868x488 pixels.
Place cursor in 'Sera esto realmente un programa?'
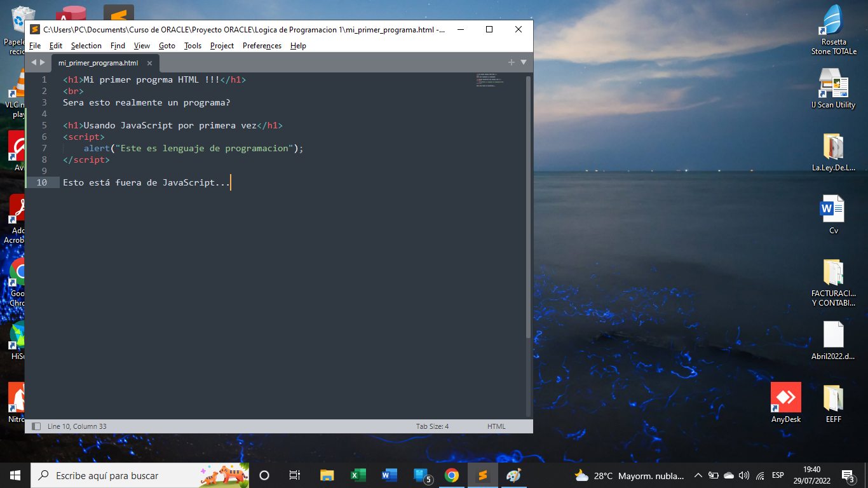[x=146, y=102]
